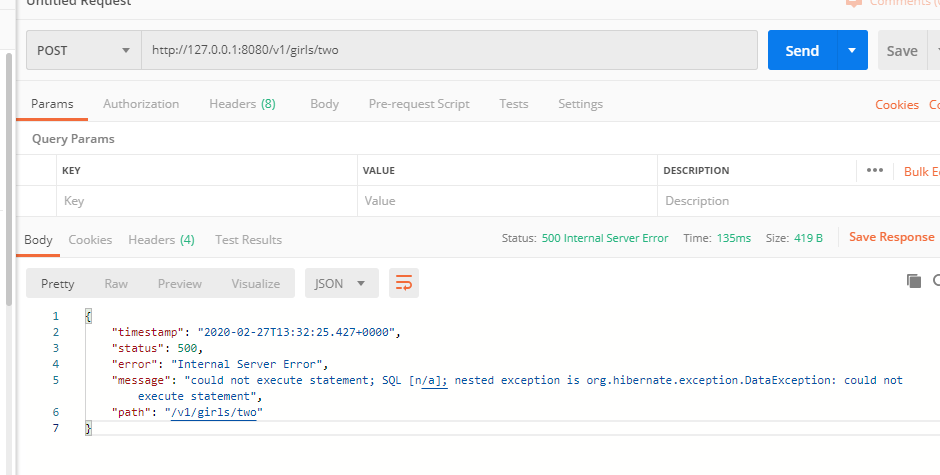Open the response Headers (4) tab

click(x=161, y=239)
